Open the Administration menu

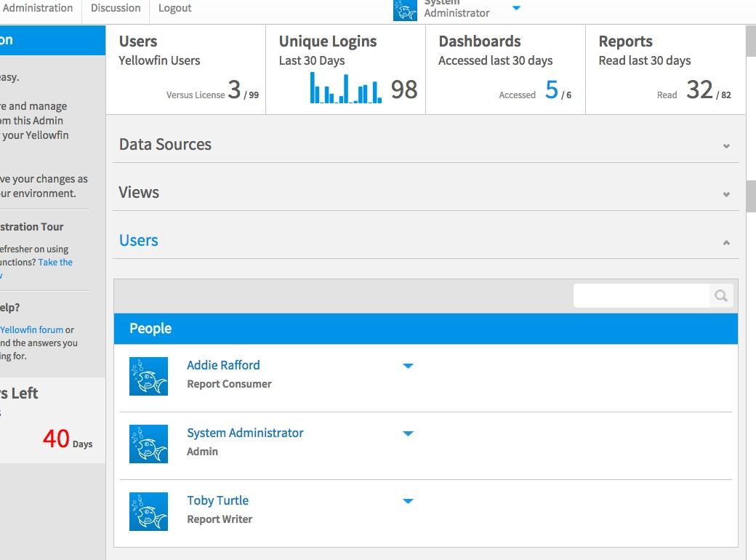37,8
